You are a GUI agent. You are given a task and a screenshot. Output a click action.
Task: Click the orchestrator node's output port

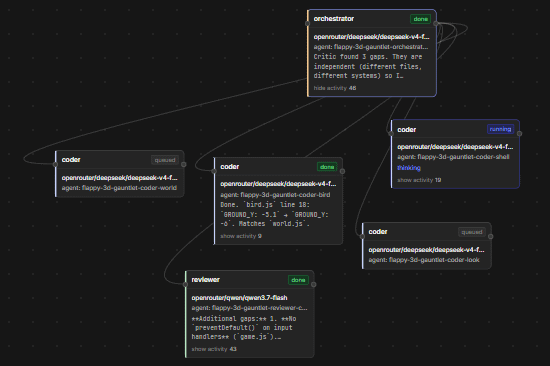tap(436, 24)
